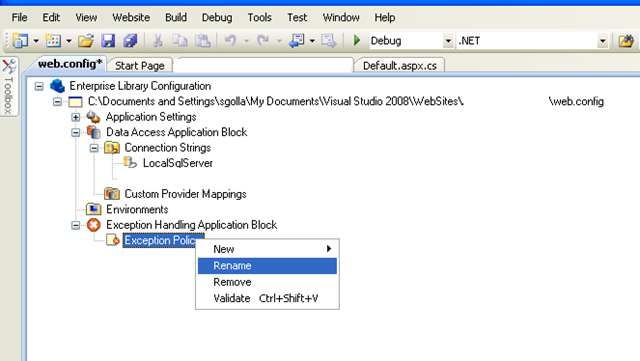
Task: Open the Debug menu
Action: click(x=217, y=18)
